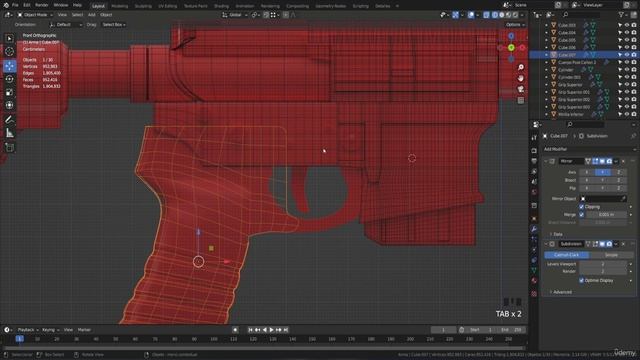640x360 pixels.
Task: Open Add Modifier dropdown
Action: click(x=589, y=149)
